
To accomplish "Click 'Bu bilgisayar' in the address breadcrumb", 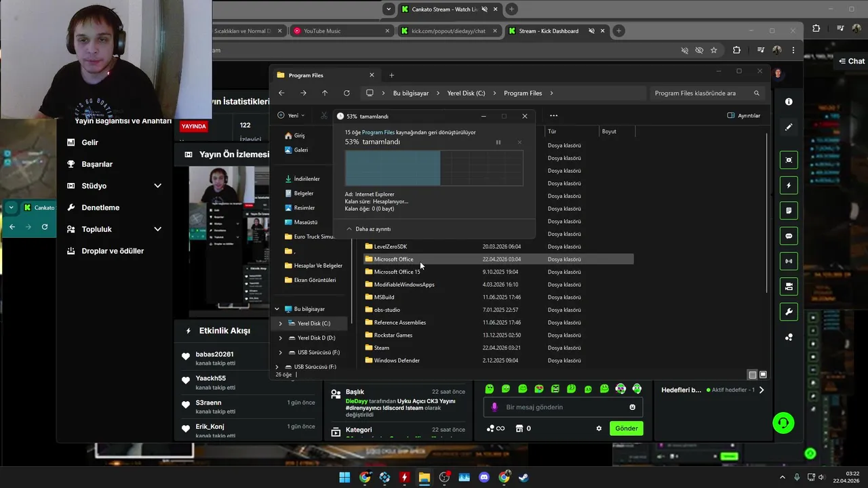I will coord(411,93).
